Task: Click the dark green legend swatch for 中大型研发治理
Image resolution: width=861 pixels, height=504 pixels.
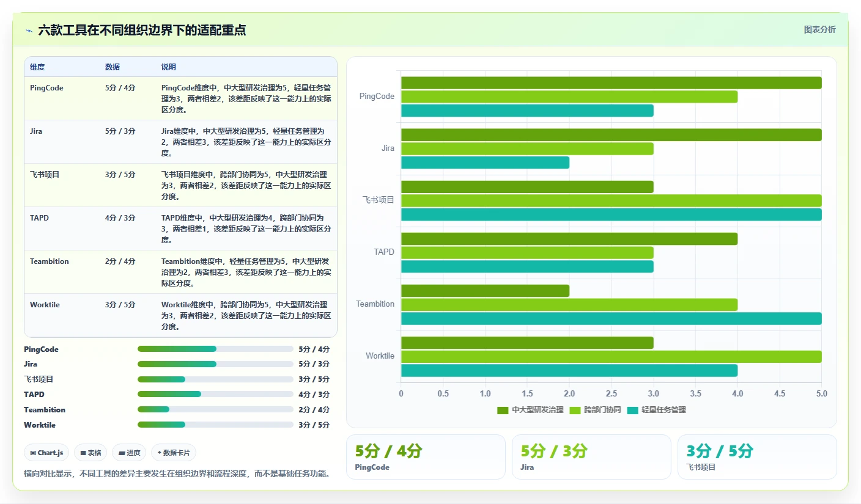Action: coord(503,410)
